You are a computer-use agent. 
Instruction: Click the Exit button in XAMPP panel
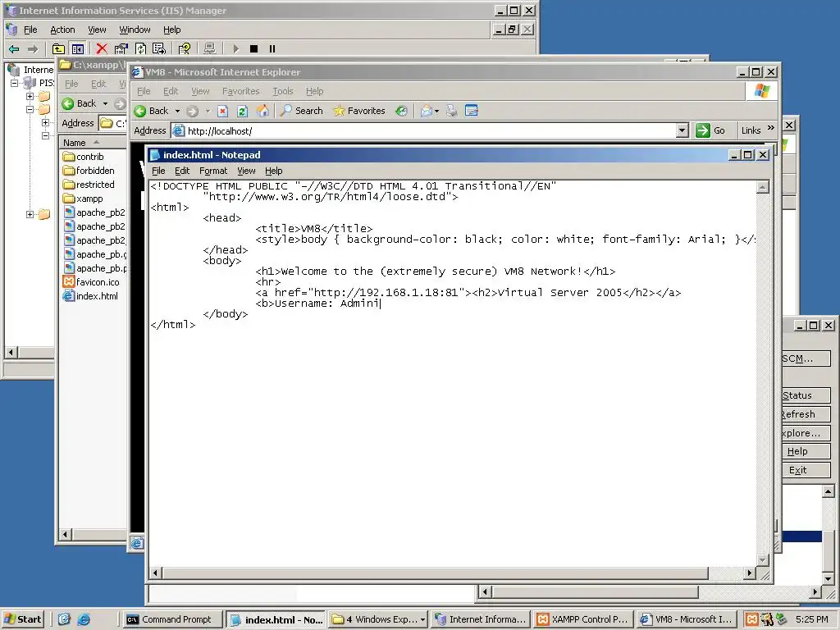tap(806, 470)
